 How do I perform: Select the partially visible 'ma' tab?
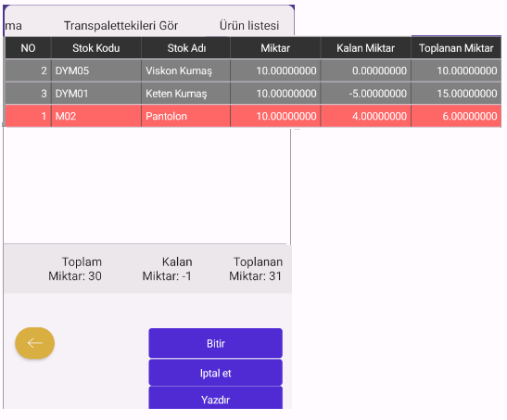click(13, 26)
